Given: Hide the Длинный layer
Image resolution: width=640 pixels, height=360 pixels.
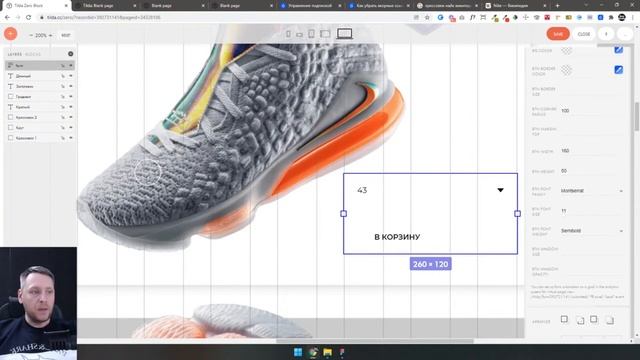Looking at the screenshot, I should [71, 76].
